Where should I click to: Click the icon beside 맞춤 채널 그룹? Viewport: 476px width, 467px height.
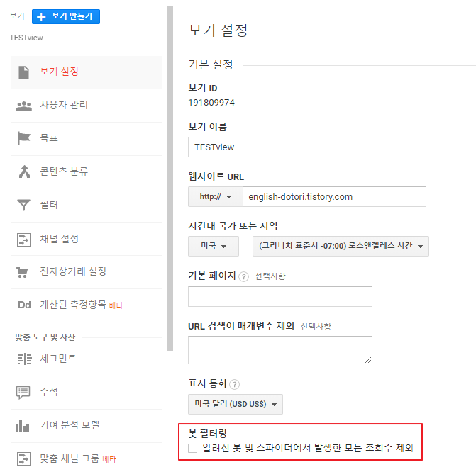tap(23, 458)
